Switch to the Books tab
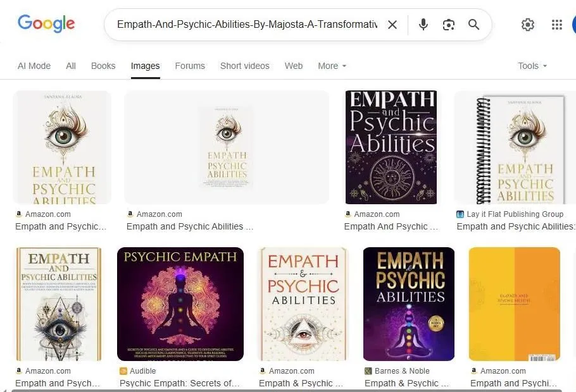Viewport: 576px width, 392px height. (x=103, y=66)
